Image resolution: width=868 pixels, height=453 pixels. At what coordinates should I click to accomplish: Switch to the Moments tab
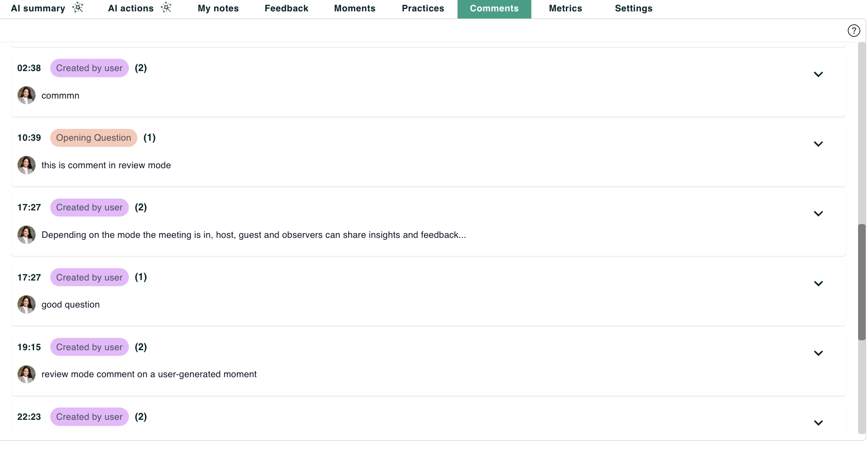click(354, 8)
